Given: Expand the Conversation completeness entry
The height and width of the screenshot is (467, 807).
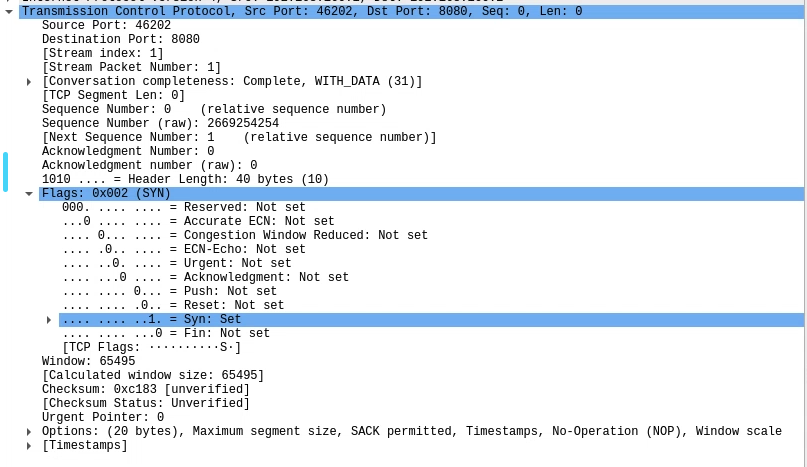Looking at the screenshot, I should (29, 81).
